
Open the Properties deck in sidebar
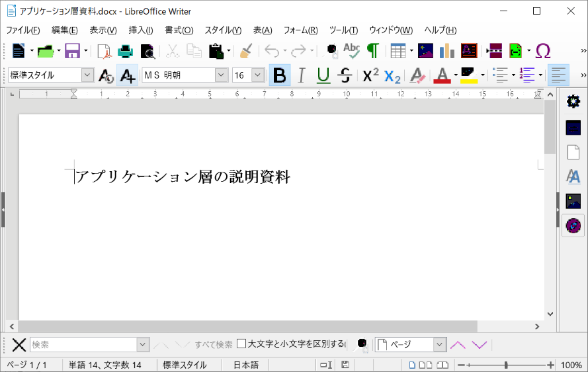(573, 128)
